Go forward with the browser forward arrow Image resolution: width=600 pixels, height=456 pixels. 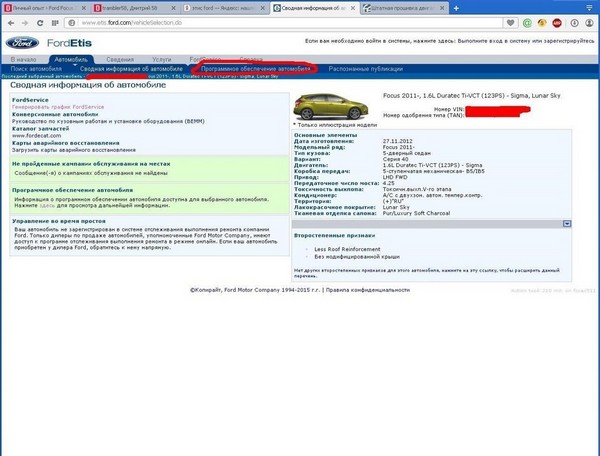[x=25, y=23]
